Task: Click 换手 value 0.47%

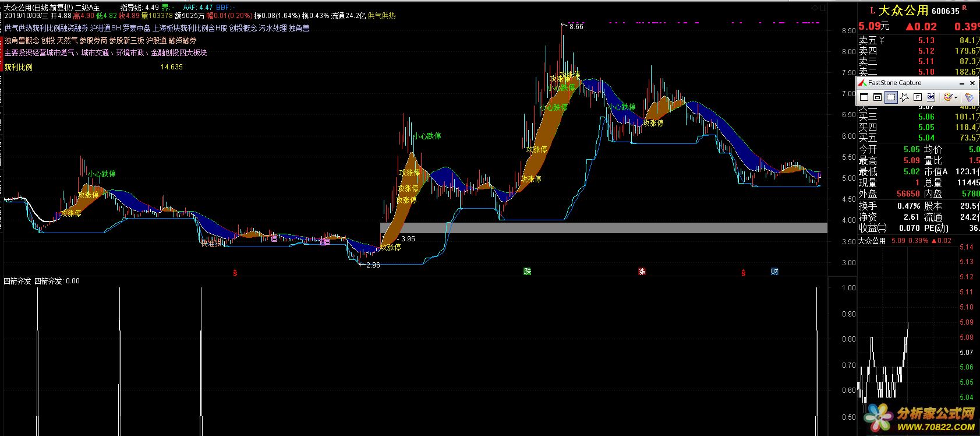Action: [x=909, y=206]
